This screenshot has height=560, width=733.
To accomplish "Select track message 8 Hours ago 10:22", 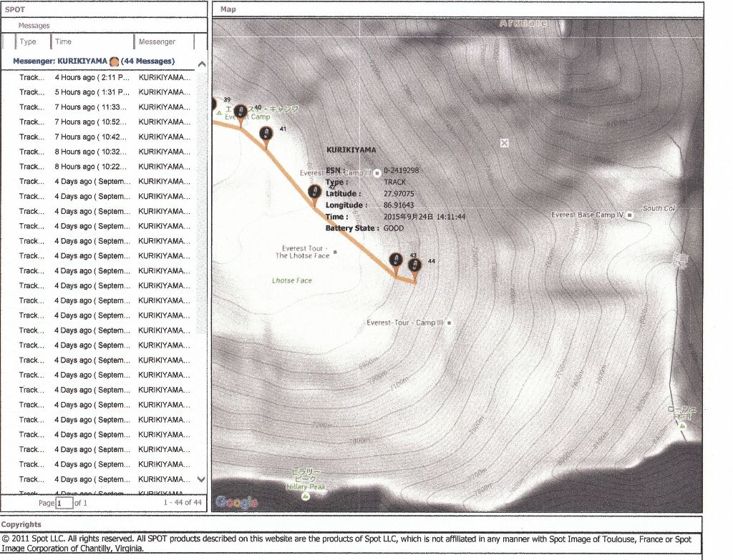I will (105, 167).
